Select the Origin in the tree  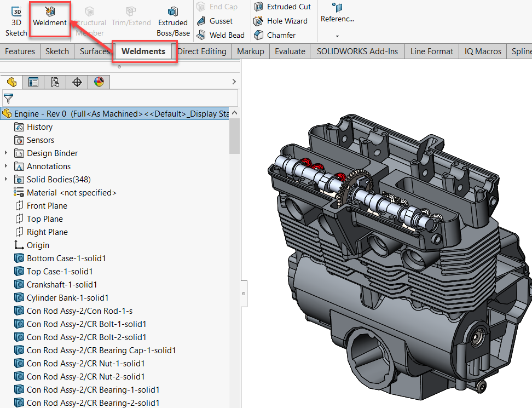tap(32, 245)
